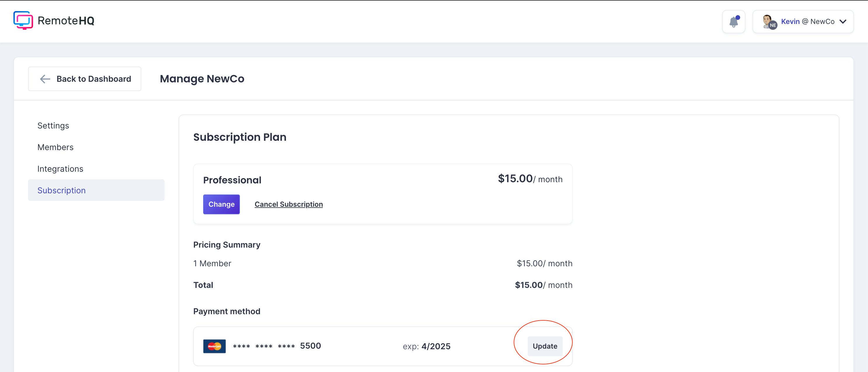Click the Total $15.00/ month amount

[x=543, y=285]
